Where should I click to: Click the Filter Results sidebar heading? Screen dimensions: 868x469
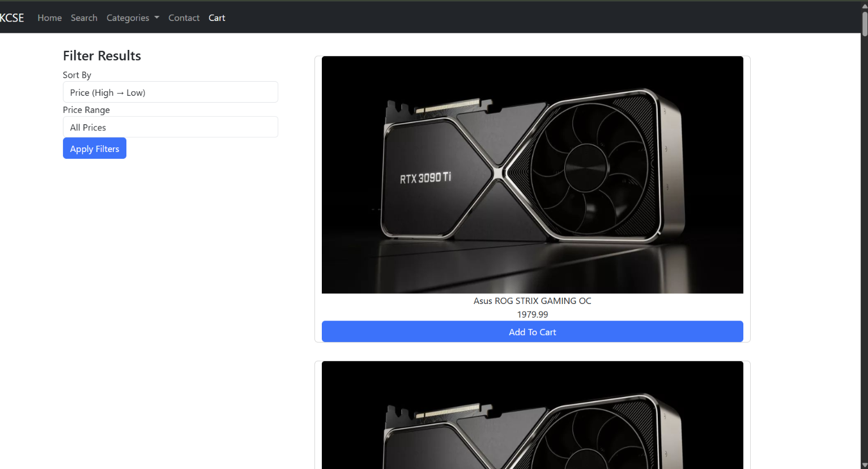pyautogui.click(x=102, y=56)
